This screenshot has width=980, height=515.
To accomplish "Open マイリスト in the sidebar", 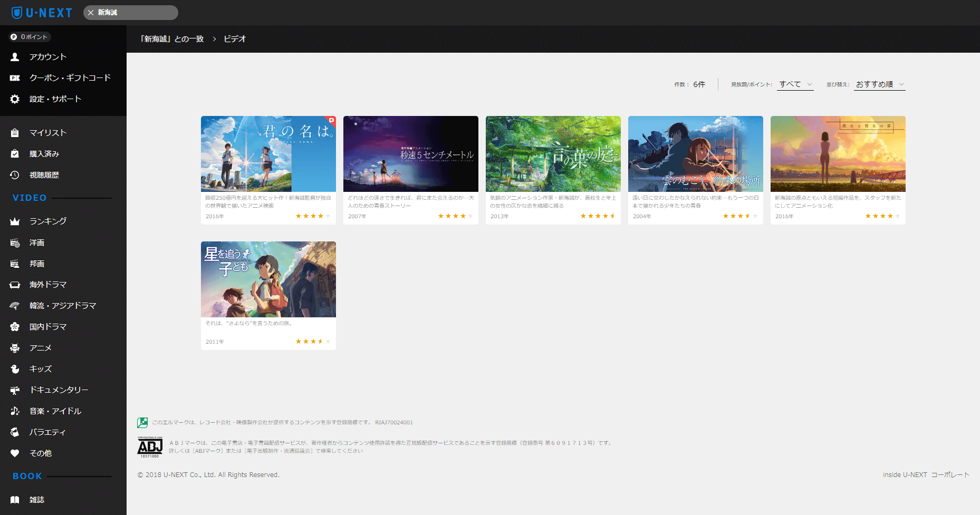I will (x=48, y=133).
